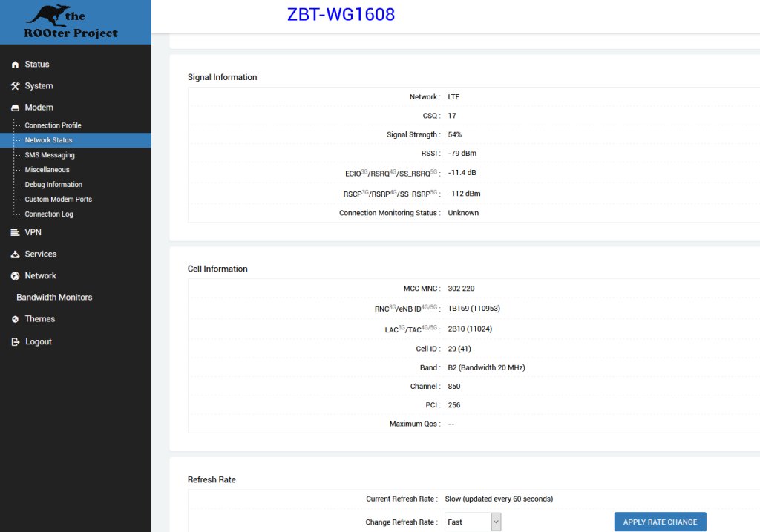
Task: Click the Services sidebar icon
Action: [x=15, y=254]
